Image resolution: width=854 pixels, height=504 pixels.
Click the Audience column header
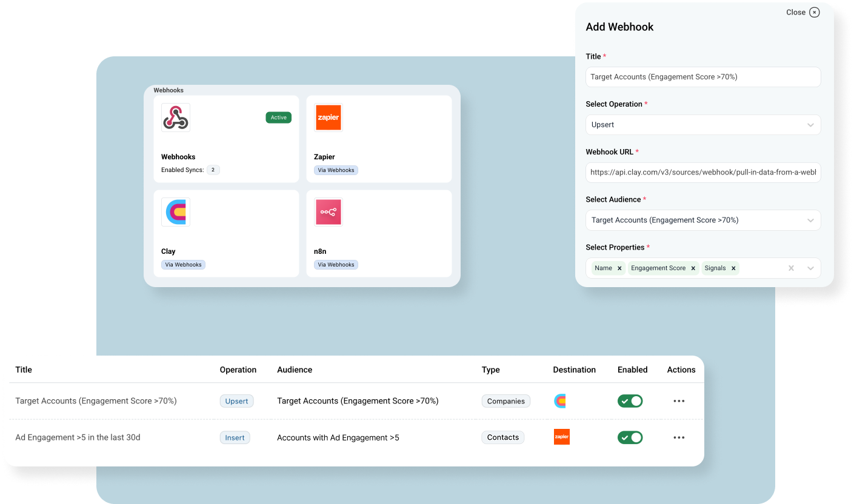295,370
